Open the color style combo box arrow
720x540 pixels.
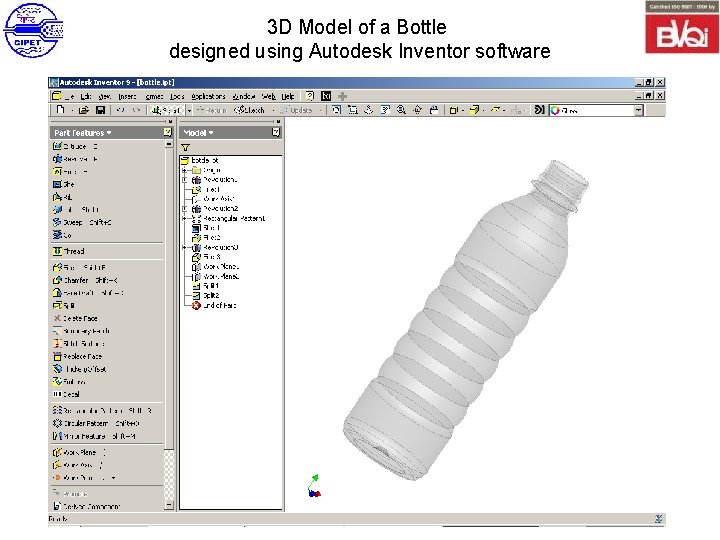click(638, 110)
